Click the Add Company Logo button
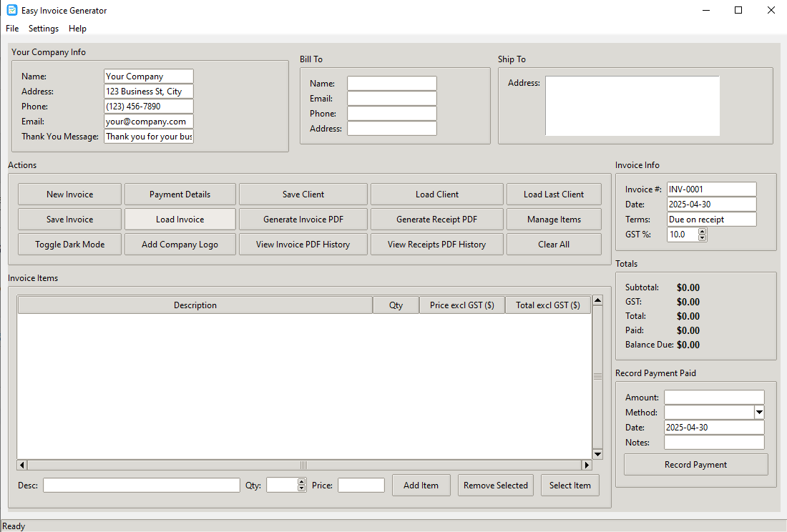This screenshot has height=532, width=787. 180,244
